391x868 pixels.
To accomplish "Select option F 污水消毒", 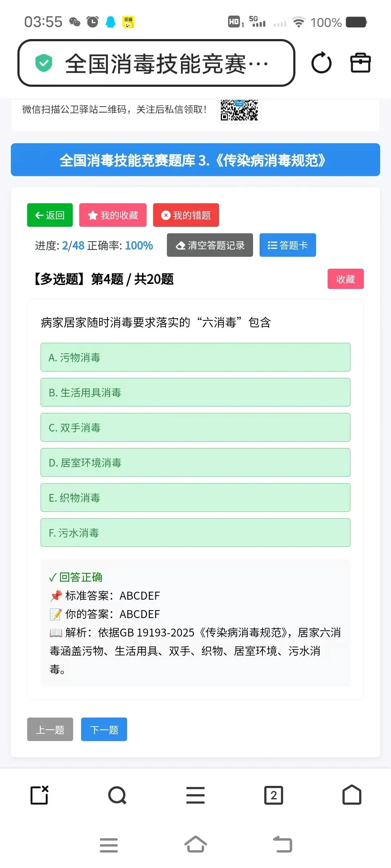I will [x=195, y=533].
